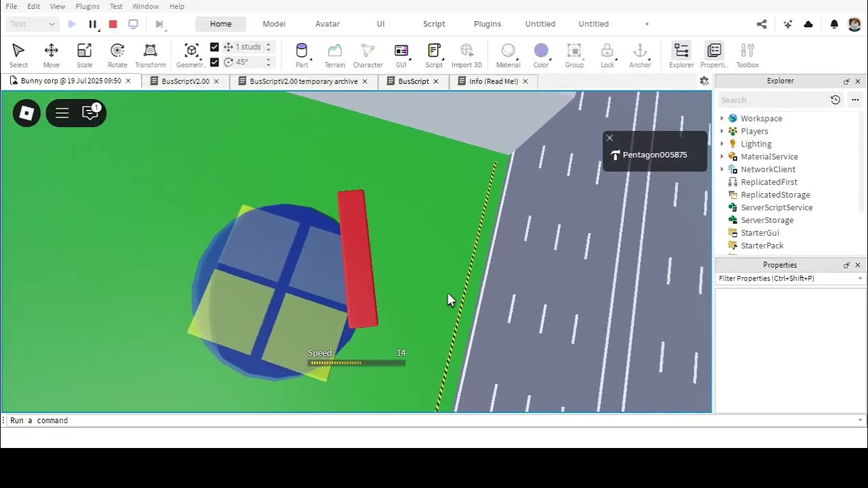868x488 pixels.
Task: Expand the NetworkClient tree node
Action: click(722, 169)
